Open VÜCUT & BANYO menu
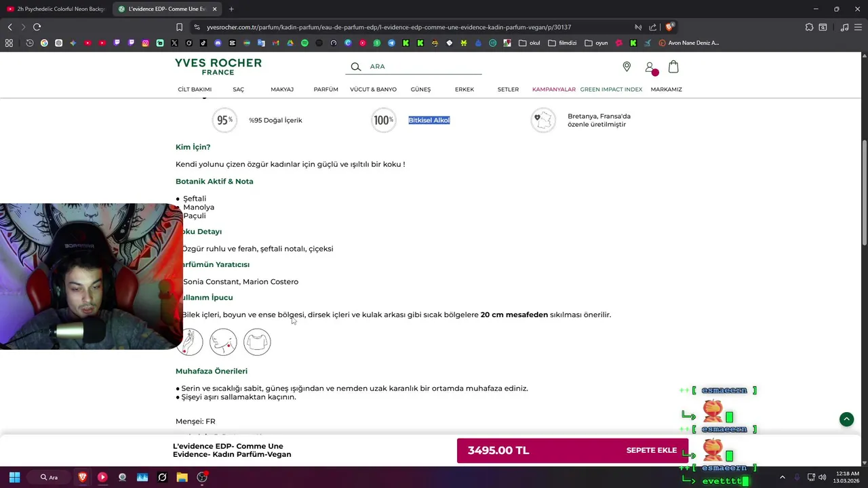This screenshot has width=868, height=488. 373,89
